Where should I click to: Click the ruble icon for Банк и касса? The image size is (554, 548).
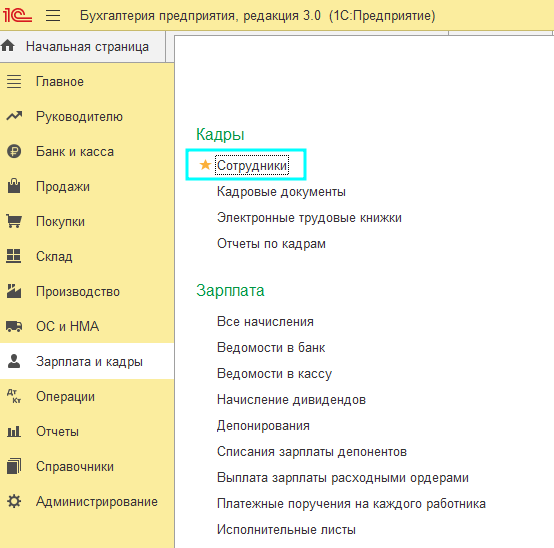point(14,152)
